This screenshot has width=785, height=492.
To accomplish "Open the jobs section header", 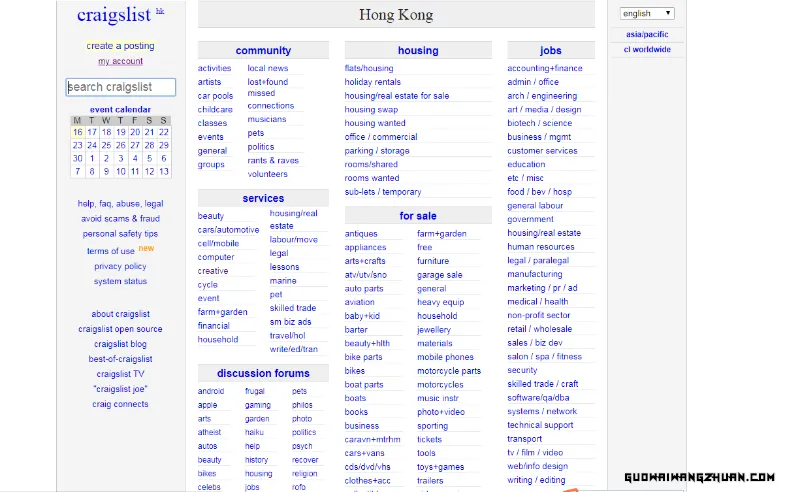I will pyautogui.click(x=551, y=51).
